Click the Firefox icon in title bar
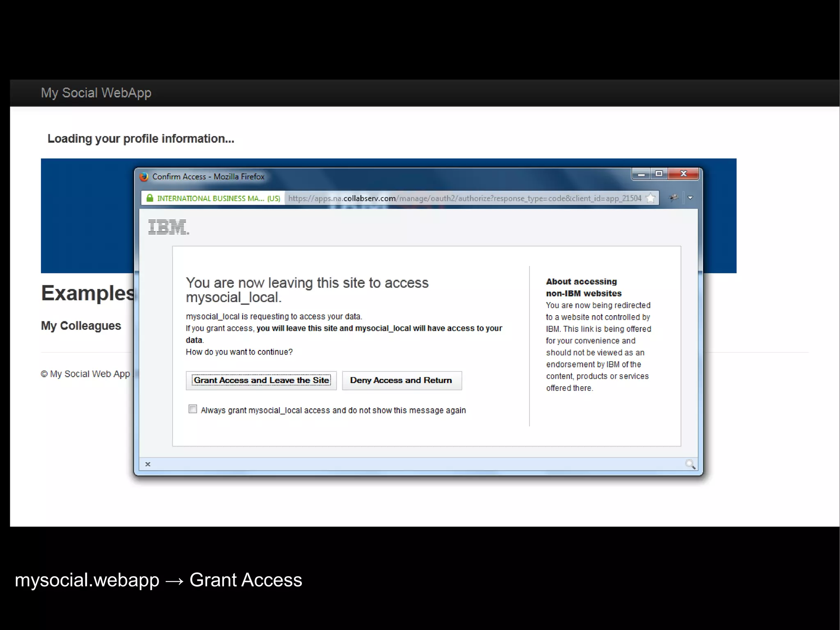The width and height of the screenshot is (840, 630). click(x=144, y=177)
